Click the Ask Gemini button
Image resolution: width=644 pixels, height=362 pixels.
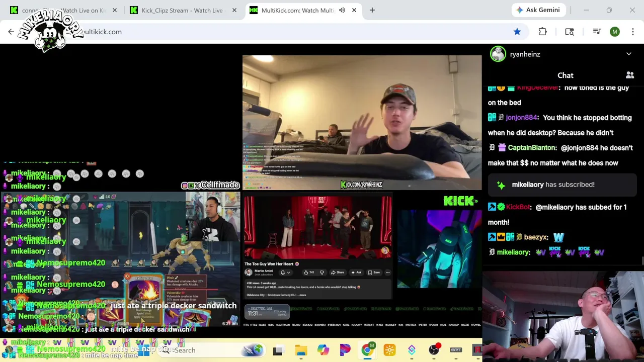(x=538, y=10)
